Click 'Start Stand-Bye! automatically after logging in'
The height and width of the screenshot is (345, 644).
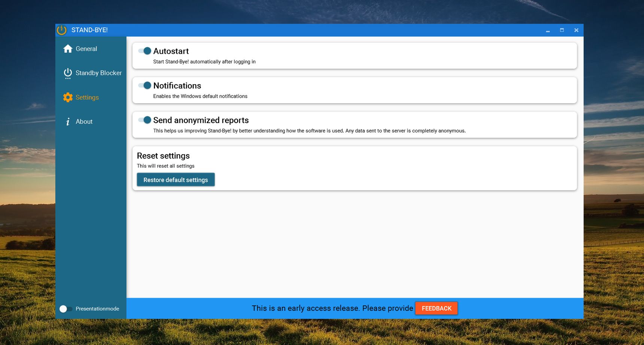pos(204,62)
